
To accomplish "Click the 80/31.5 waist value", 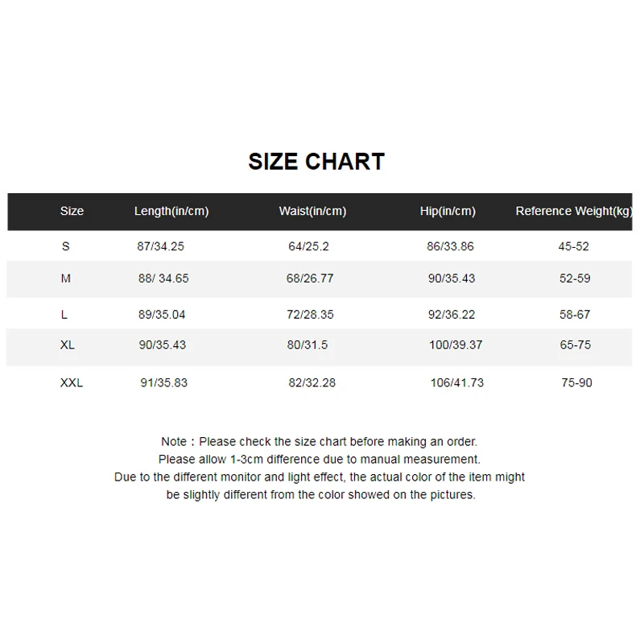I will 308,345.
